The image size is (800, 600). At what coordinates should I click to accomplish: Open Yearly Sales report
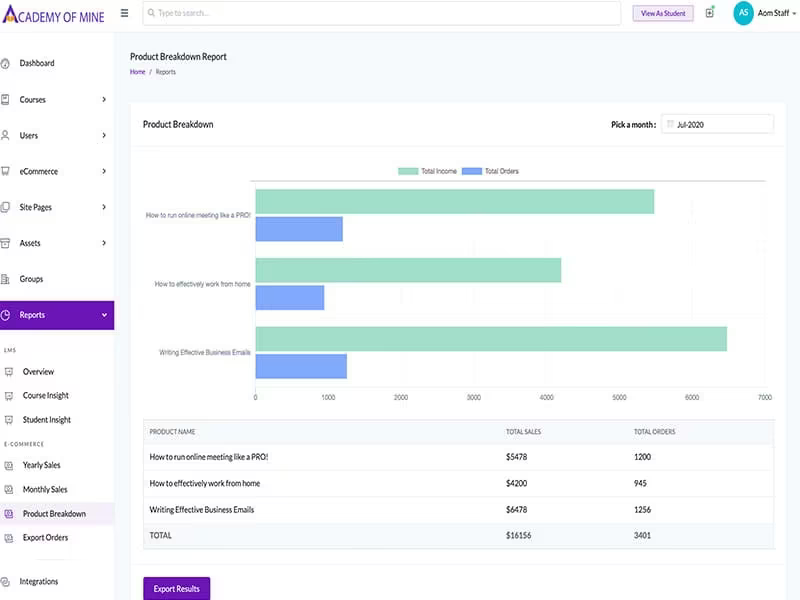(41, 465)
